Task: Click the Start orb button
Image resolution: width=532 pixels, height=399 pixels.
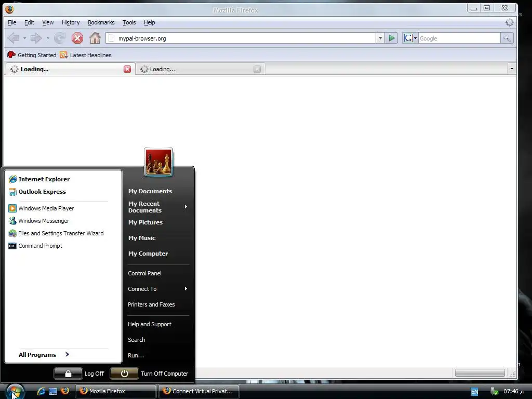Action: tap(15, 391)
